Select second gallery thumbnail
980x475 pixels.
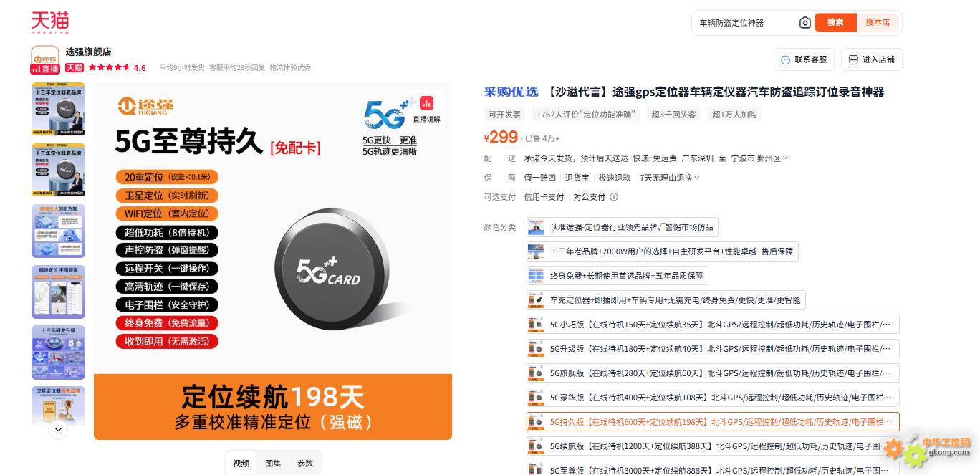58,170
